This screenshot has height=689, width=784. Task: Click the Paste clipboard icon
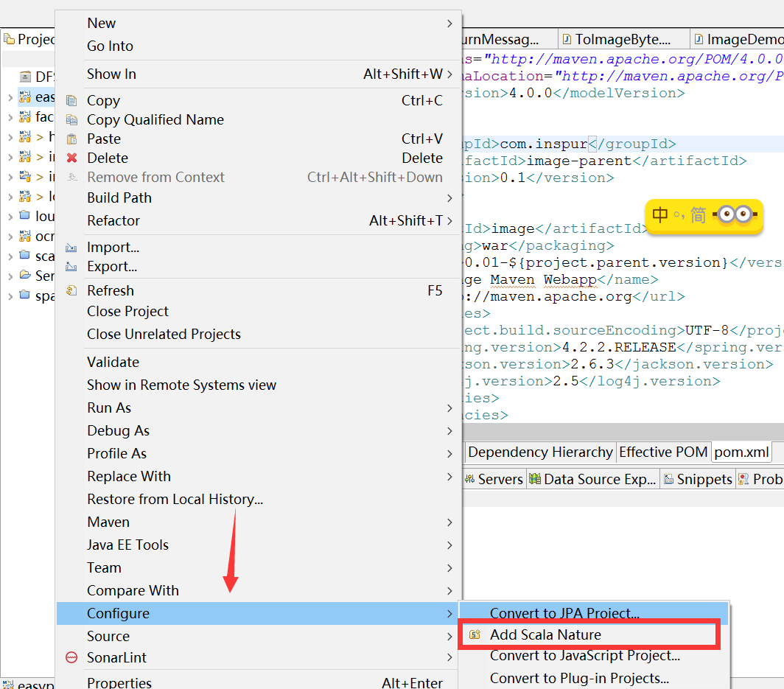[x=72, y=139]
